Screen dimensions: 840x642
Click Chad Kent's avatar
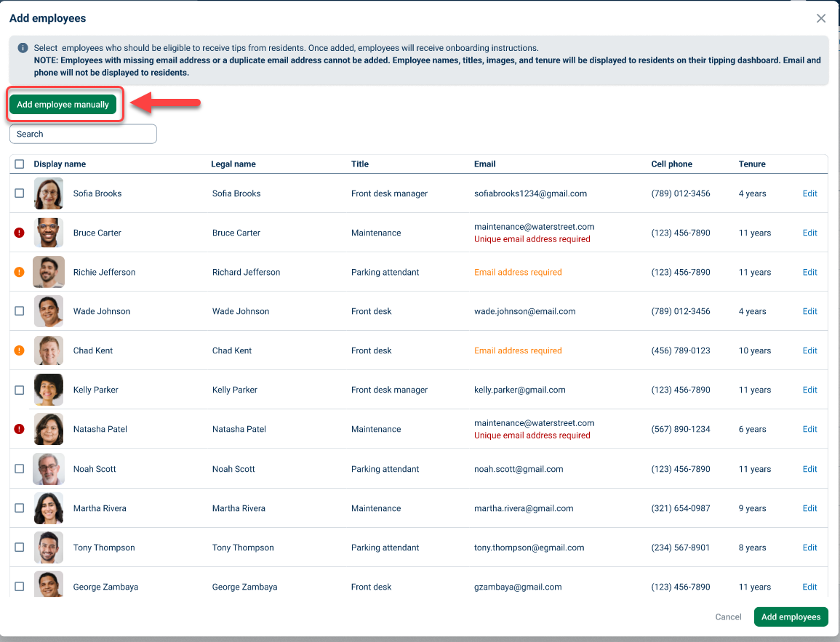49,350
